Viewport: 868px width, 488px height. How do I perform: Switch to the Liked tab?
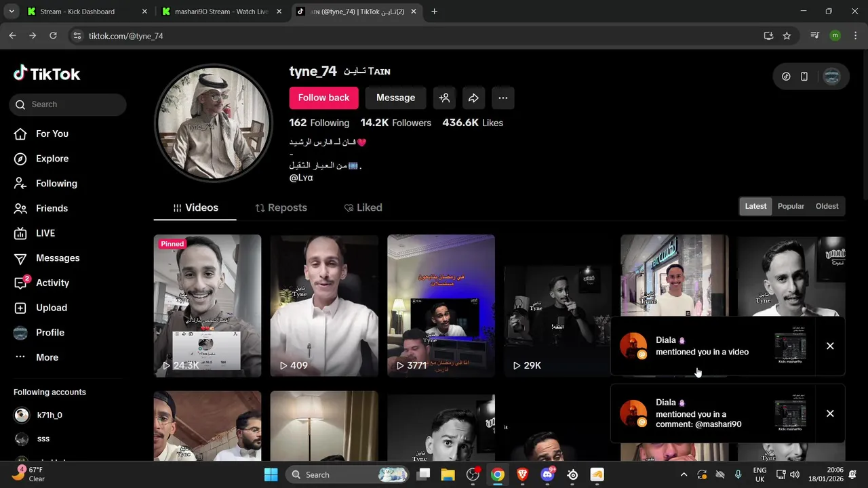pos(363,207)
